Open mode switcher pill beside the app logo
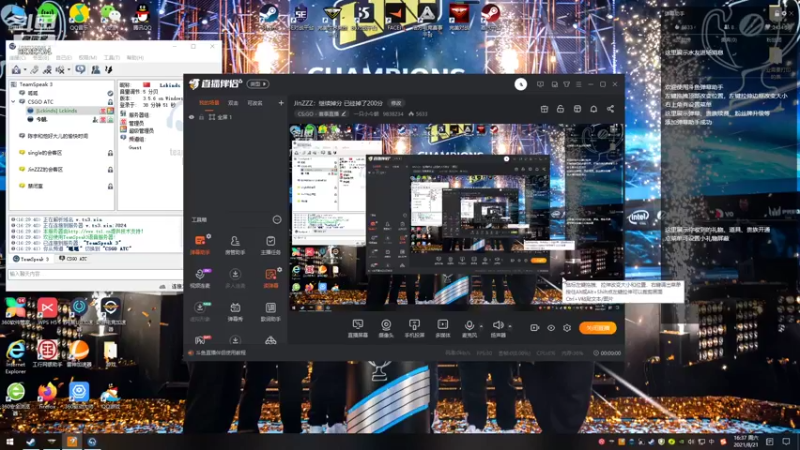Image resolution: width=800 pixels, height=450 pixels. [258, 84]
